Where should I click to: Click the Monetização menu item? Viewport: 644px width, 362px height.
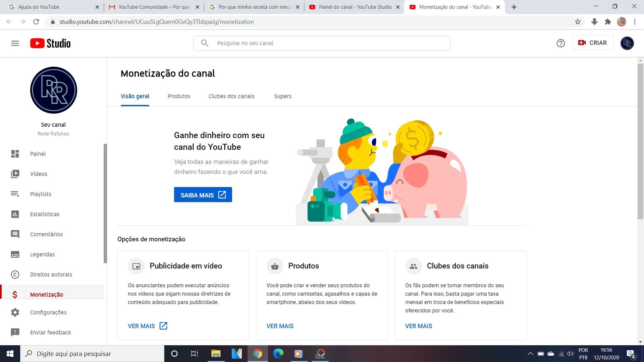click(x=46, y=294)
